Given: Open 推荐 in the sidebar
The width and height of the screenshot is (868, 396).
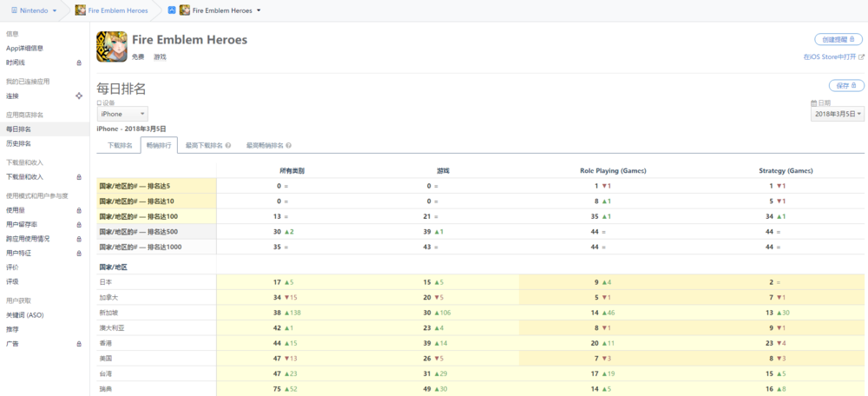Looking at the screenshot, I should tap(12, 329).
